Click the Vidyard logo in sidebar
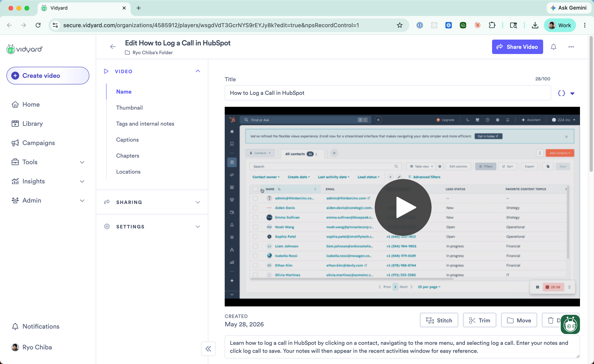Viewport: 594px width, 364px height. pos(25,49)
